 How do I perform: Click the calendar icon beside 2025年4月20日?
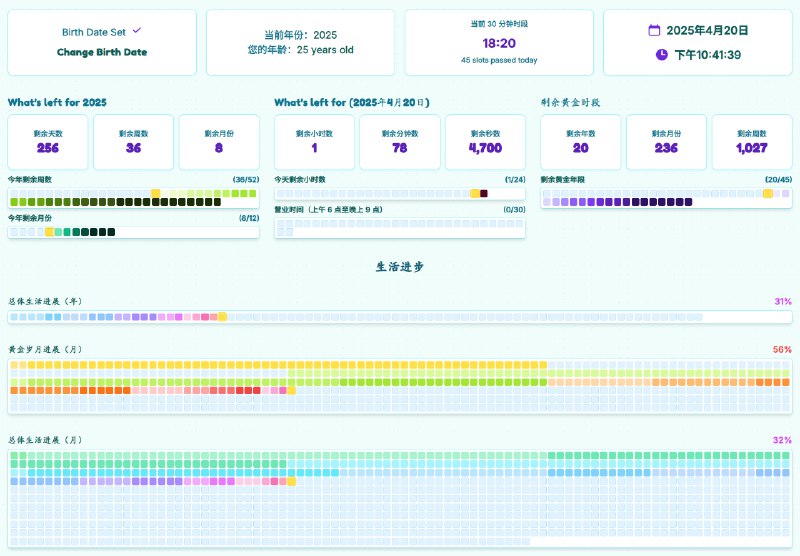(x=654, y=30)
